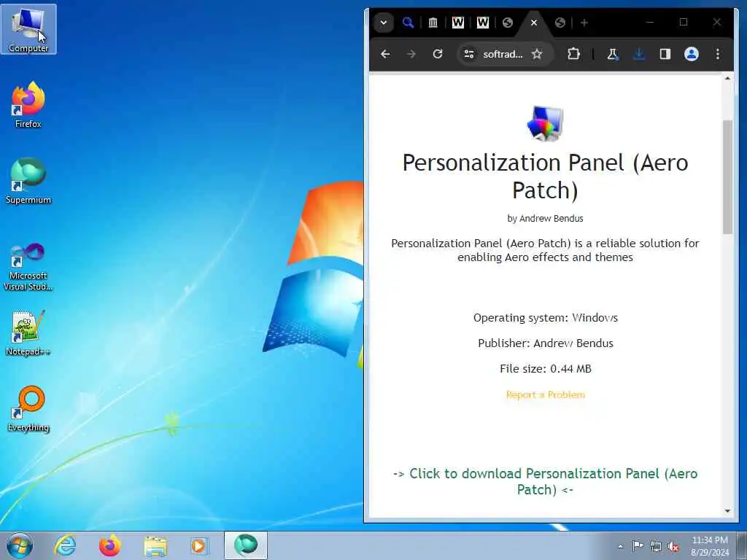Open the Action Center flag icon
747x560 pixels.
pyautogui.click(x=638, y=546)
